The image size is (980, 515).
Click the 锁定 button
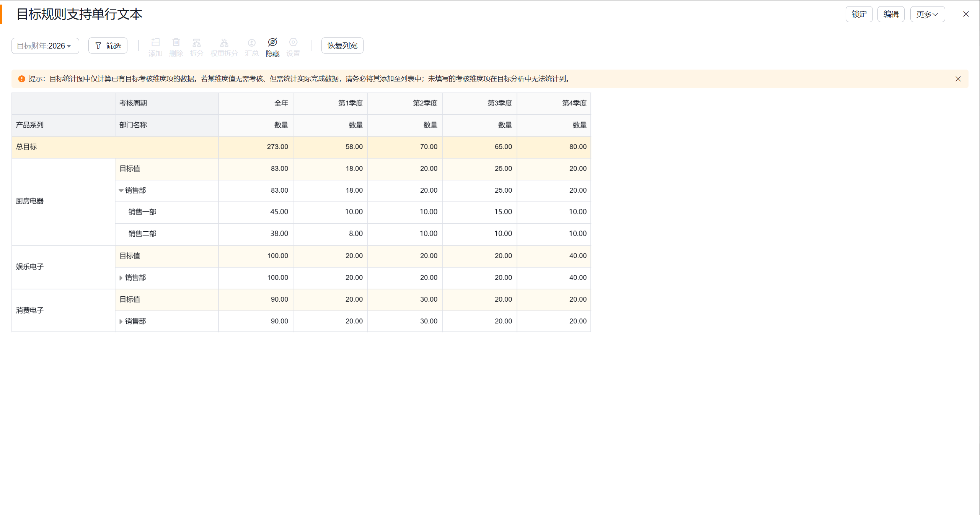pyautogui.click(x=859, y=15)
